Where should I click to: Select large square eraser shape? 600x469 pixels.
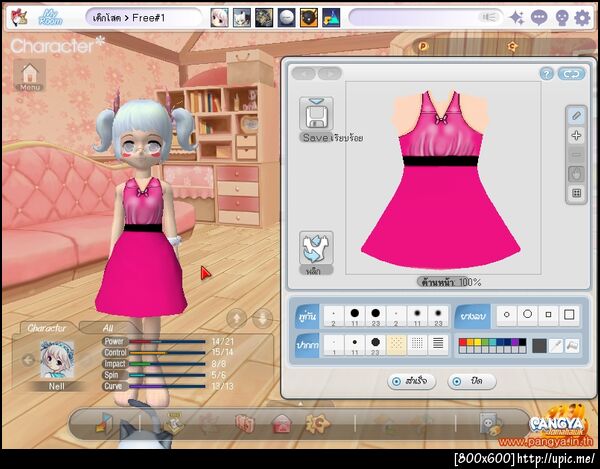point(569,315)
